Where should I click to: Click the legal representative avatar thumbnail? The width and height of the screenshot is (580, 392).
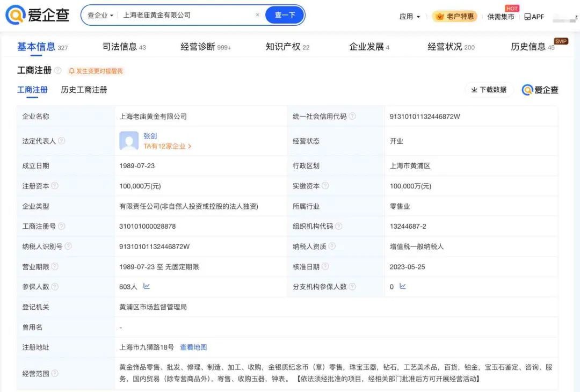pos(129,141)
